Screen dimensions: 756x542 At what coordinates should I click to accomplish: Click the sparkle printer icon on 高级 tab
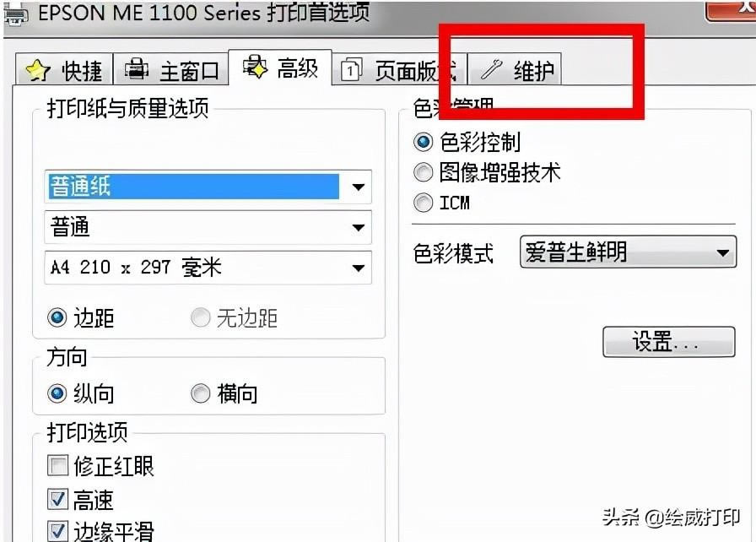(x=254, y=67)
